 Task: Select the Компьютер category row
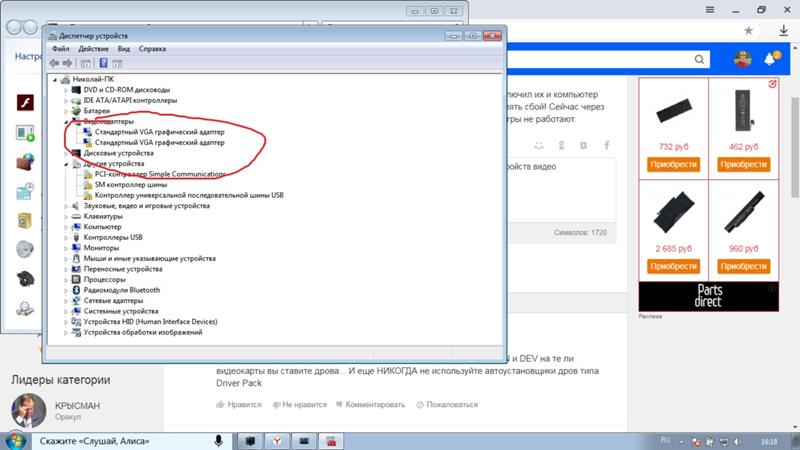(x=102, y=227)
